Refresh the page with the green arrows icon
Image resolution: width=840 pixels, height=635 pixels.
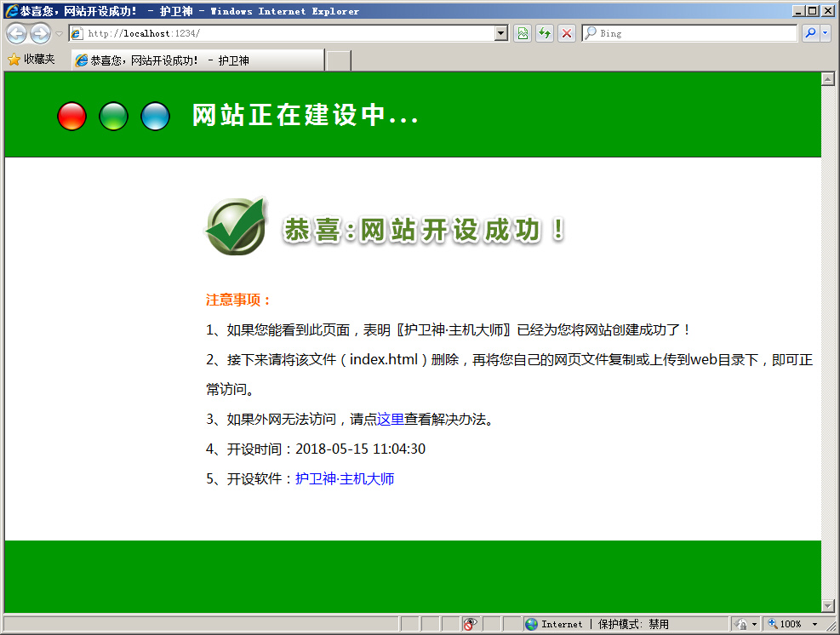click(544, 33)
